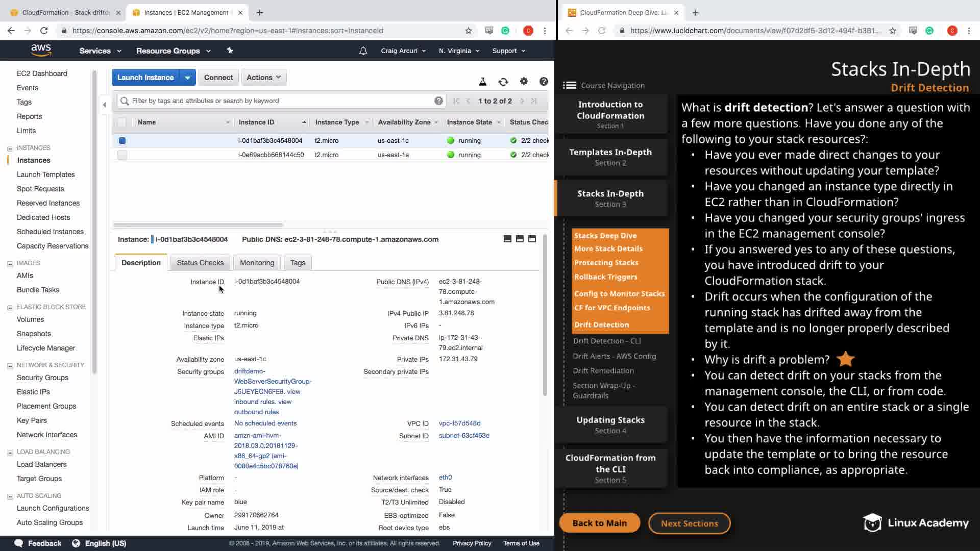Screen dimensions: 980x551
Task: Open the Monitoring tab
Action: click(257, 263)
